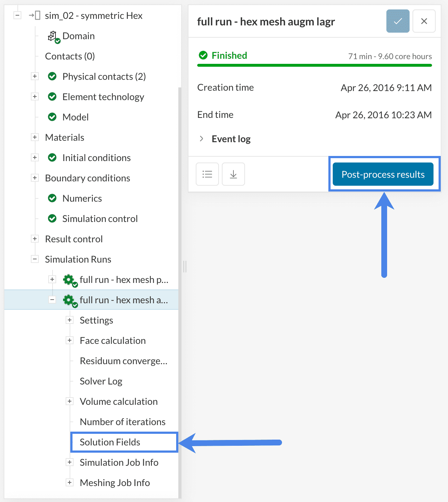448x502 pixels.
Task: Click the download results icon button
Action: click(233, 174)
